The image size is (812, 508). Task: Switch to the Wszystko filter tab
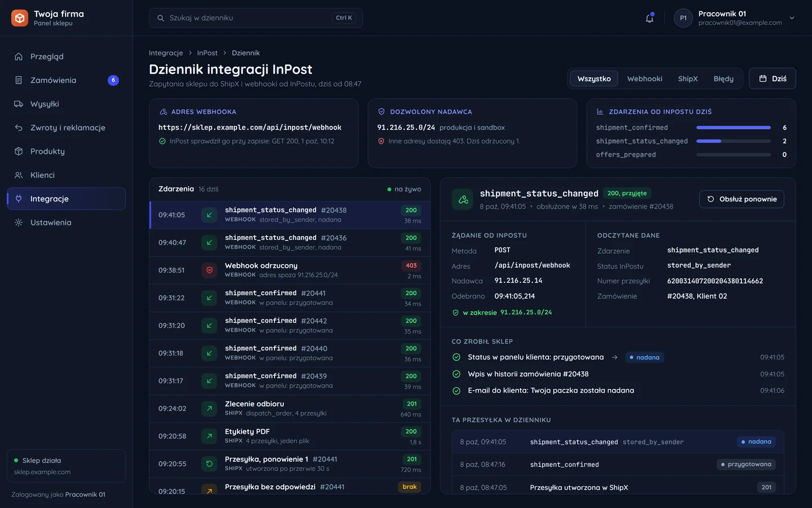[594, 79]
